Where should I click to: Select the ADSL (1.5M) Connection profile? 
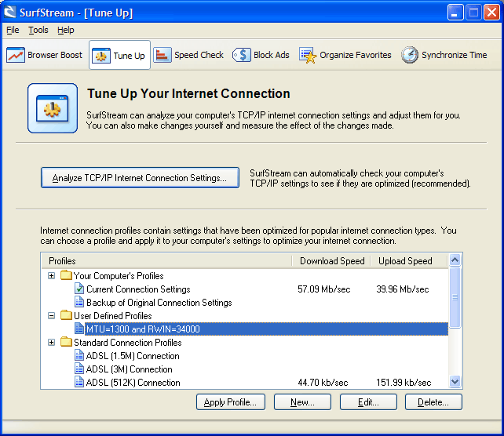tap(245, 356)
